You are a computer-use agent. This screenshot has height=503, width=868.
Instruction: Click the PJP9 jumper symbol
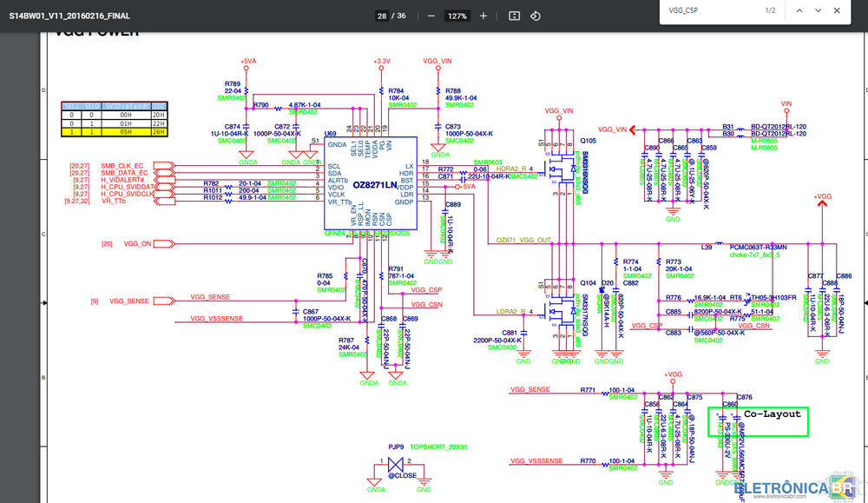(398, 469)
